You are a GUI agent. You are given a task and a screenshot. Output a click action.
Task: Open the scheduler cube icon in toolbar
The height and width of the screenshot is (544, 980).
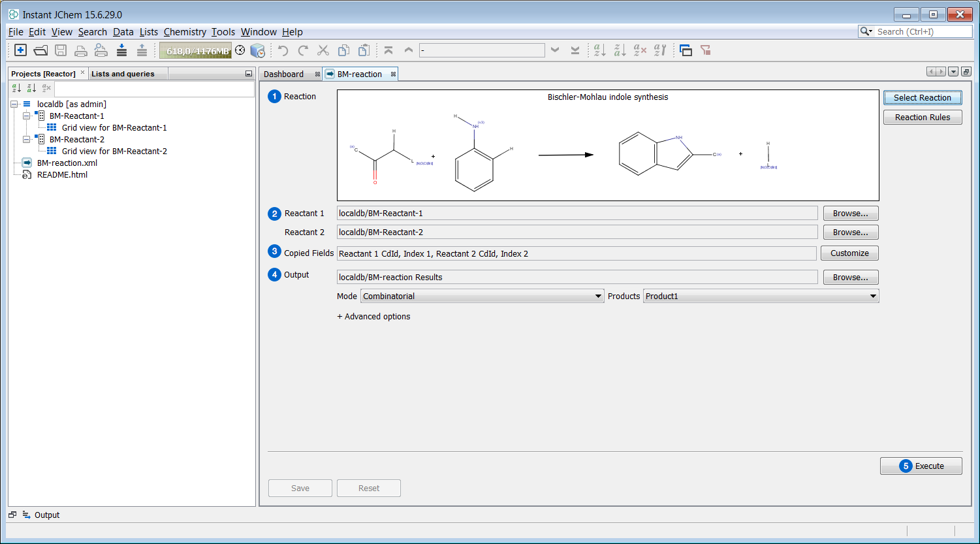pyautogui.click(x=258, y=50)
